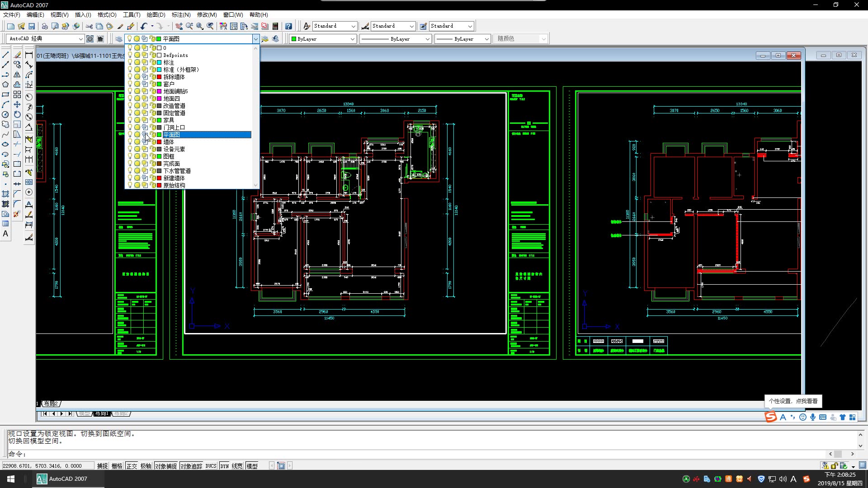The width and height of the screenshot is (868, 488).
Task: Select the Polygon draw tool
Action: (x=5, y=84)
